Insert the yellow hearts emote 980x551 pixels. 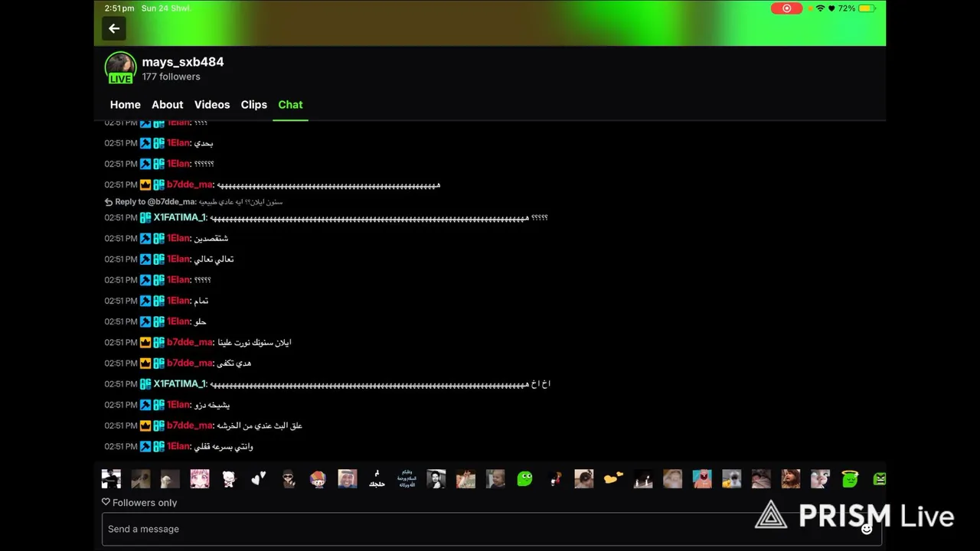[613, 479]
